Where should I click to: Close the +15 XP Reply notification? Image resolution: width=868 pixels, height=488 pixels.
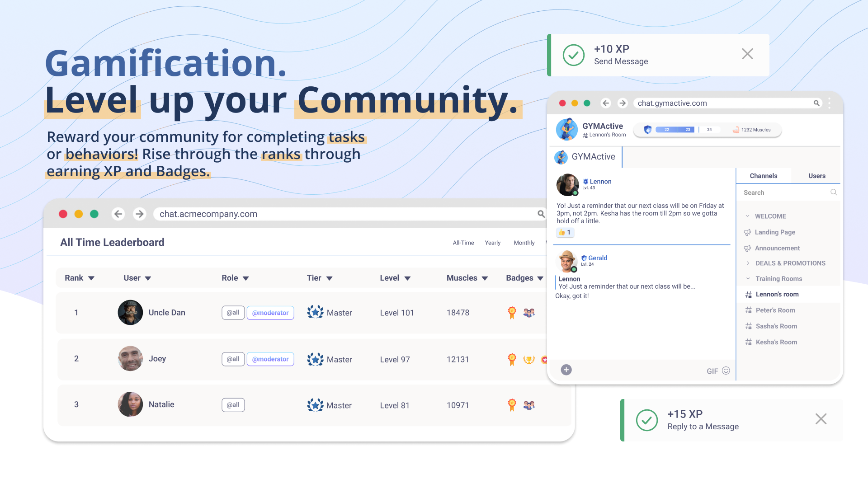[821, 419]
